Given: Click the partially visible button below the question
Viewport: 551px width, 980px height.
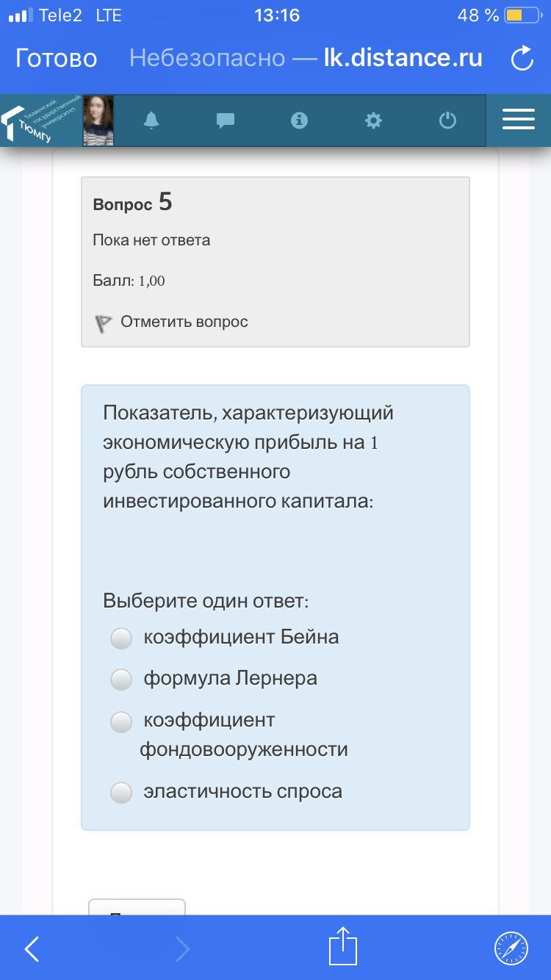Looking at the screenshot, I should tap(137, 908).
